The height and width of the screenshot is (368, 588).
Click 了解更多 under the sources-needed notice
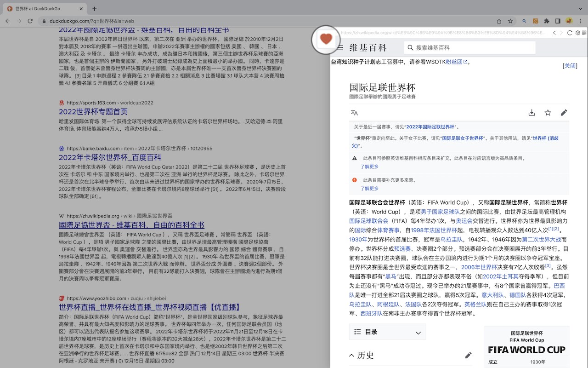coord(369,189)
